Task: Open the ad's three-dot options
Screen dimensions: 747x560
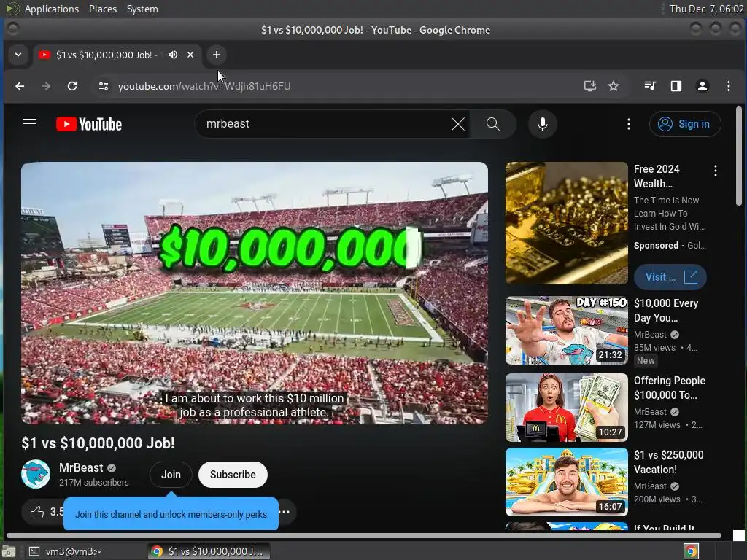Action: click(716, 171)
